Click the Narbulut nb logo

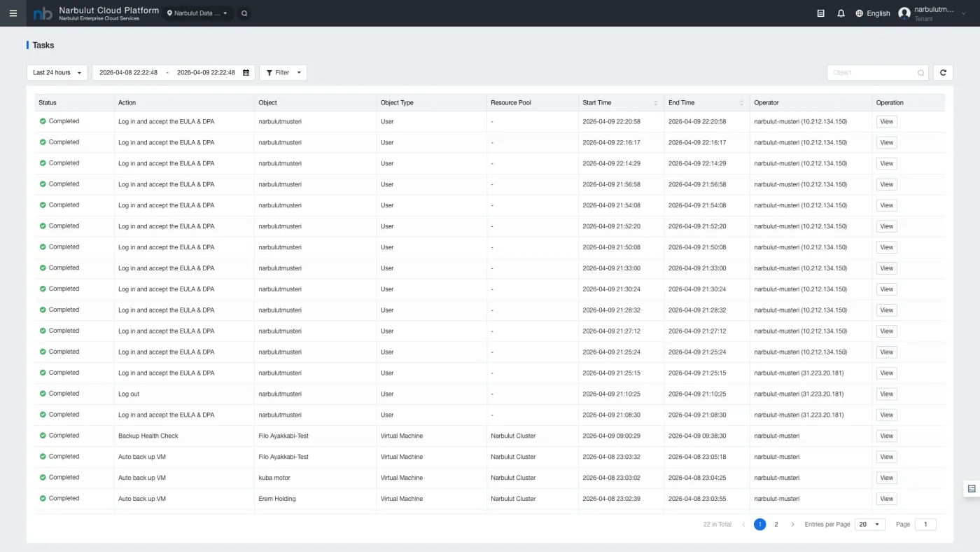[43, 13]
